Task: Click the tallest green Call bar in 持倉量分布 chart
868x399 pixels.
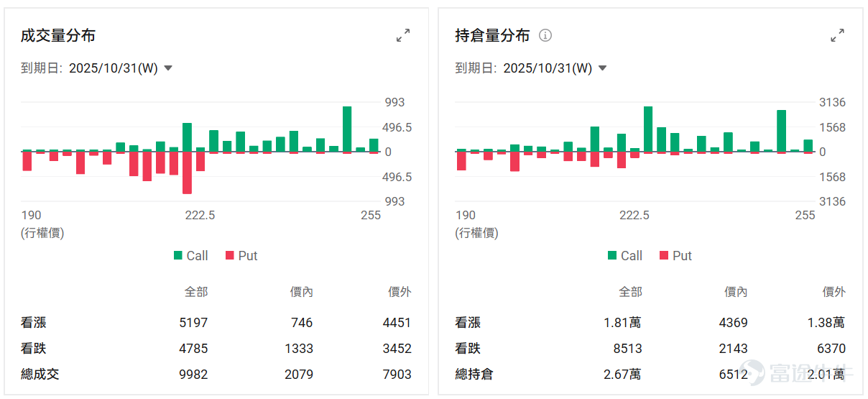Action: coord(647,129)
